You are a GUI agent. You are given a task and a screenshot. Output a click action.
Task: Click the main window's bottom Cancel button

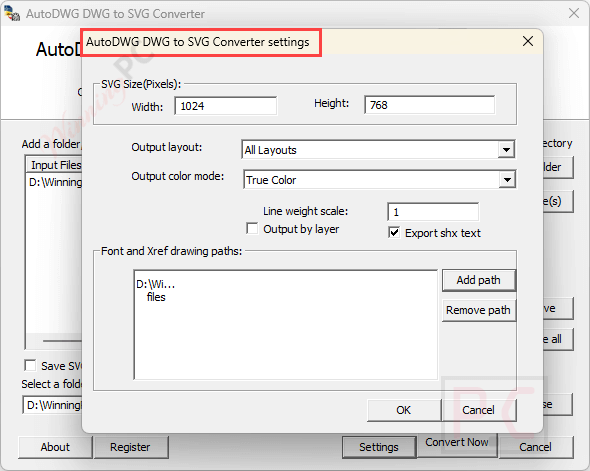[x=536, y=447]
